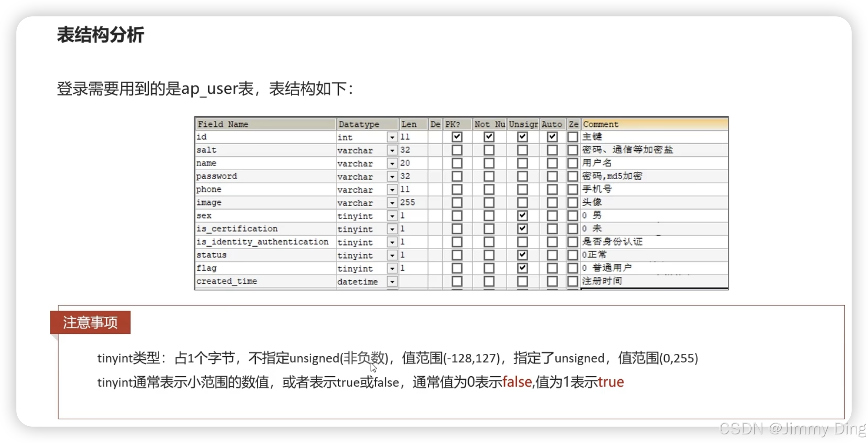Toggle Unsigned checkbox for is_certification row
Image resolution: width=868 pixels, height=443 pixels.
coord(522,229)
